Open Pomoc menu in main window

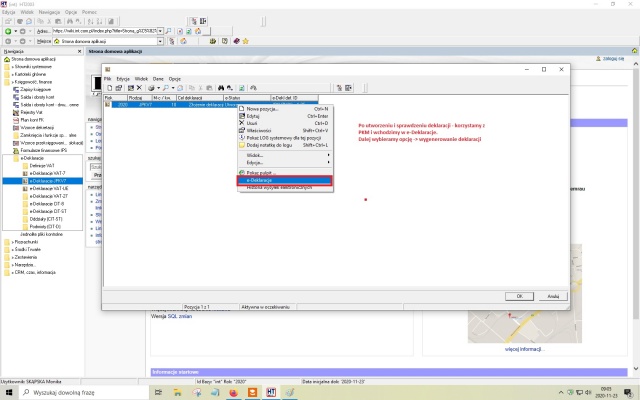coord(89,12)
